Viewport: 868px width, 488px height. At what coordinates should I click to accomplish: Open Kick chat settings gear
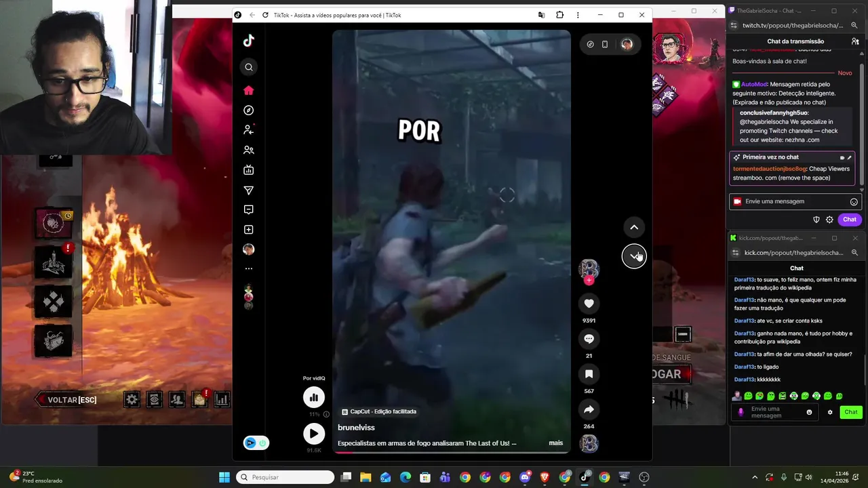(x=830, y=412)
